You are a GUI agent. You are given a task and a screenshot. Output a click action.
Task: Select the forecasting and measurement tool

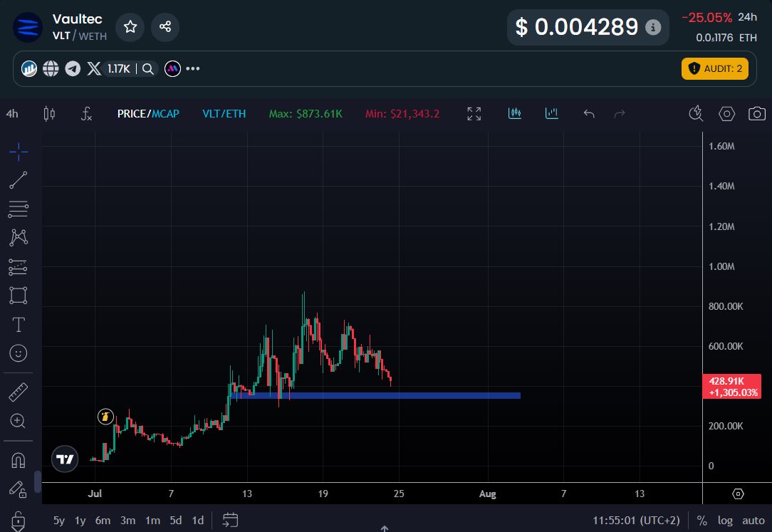coord(19,267)
